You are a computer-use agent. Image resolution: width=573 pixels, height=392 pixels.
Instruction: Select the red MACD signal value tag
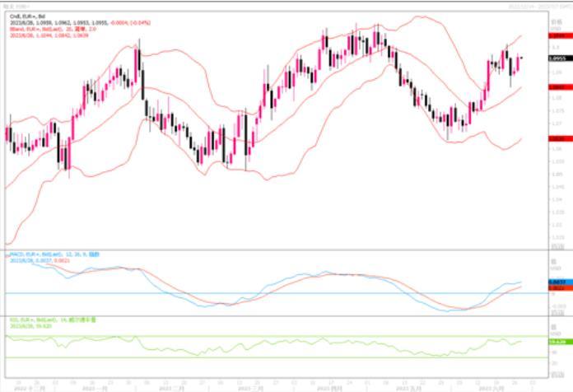coord(557,288)
